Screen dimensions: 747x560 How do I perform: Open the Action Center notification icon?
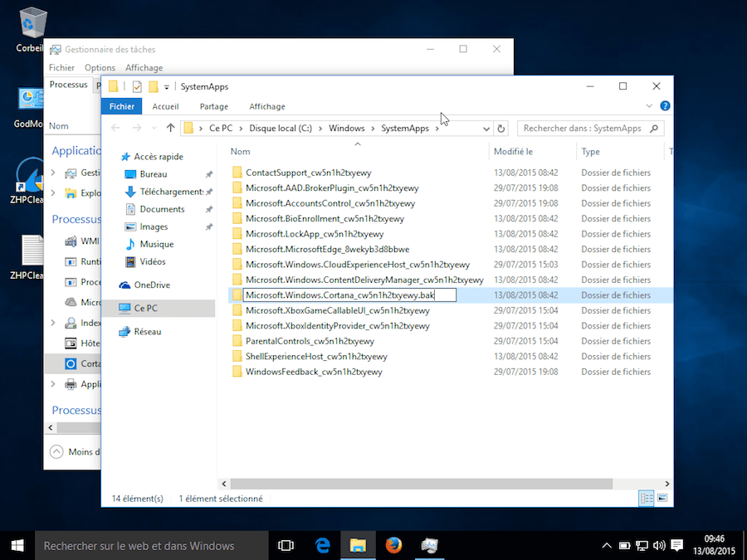(x=678, y=546)
